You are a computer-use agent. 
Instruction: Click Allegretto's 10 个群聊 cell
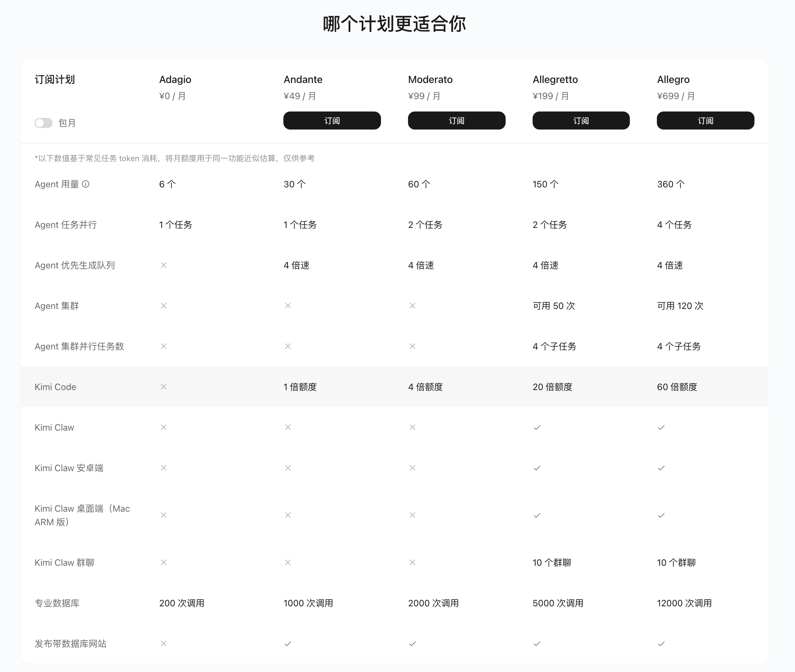(x=552, y=563)
